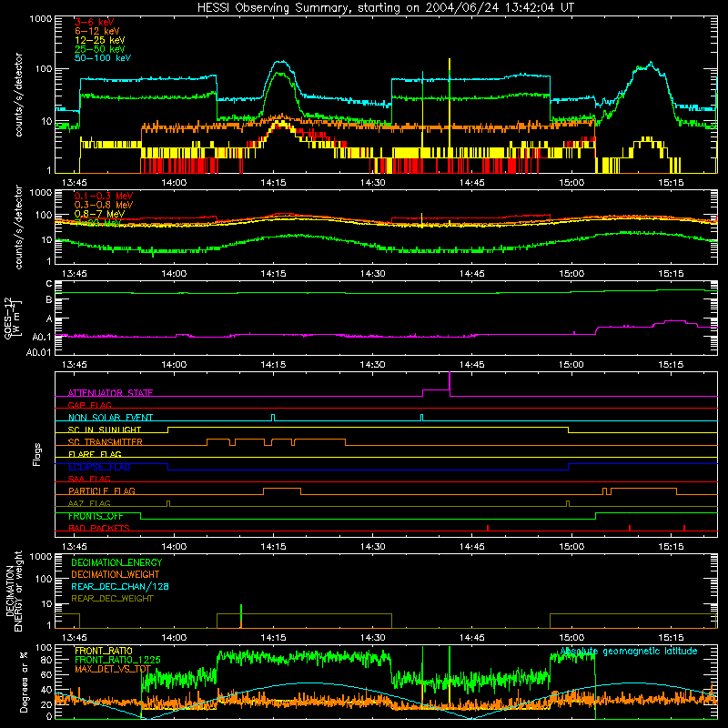
Task: Click the DECIMATION_WEIGHT legend label
Action: tap(116, 574)
